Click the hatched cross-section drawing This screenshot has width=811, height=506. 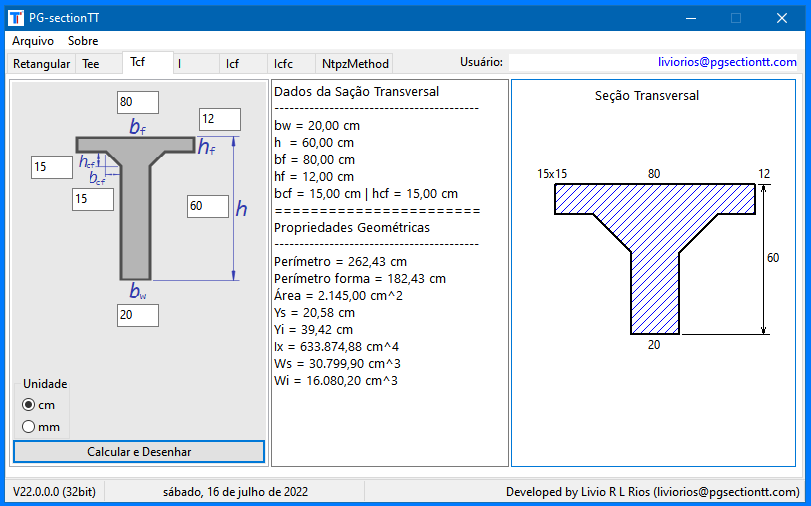click(655, 233)
